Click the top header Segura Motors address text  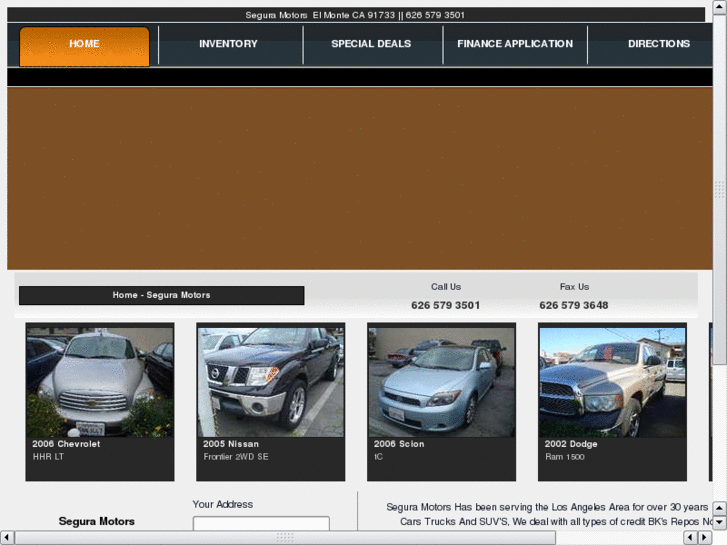[355, 15]
